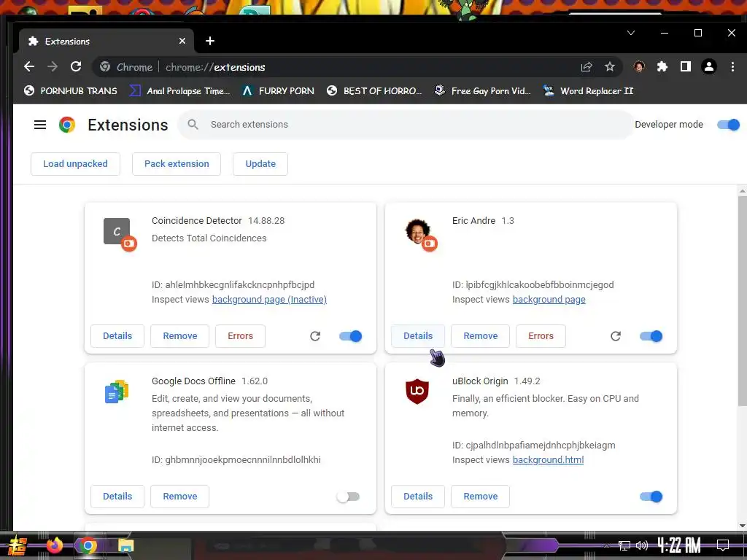Image resolution: width=747 pixels, height=560 pixels.
Task: Click the uBlock Origin version 1.49.2
Action: (x=527, y=381)
